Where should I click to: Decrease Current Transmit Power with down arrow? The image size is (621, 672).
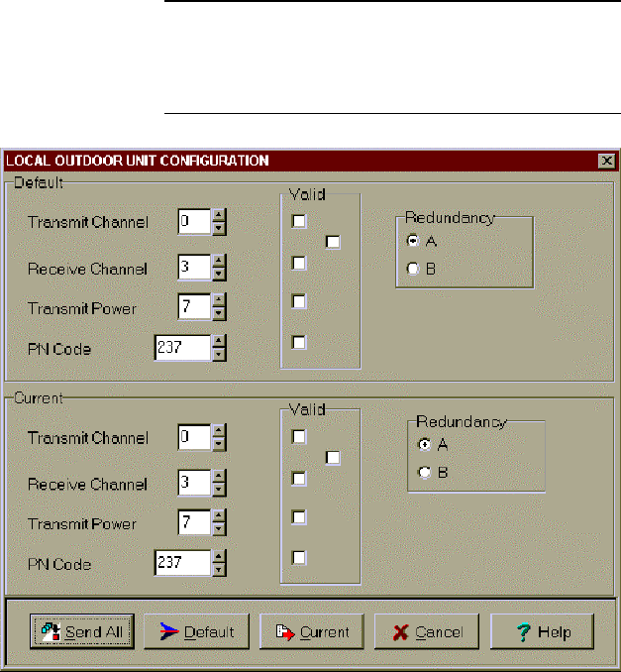pos(219,529)
